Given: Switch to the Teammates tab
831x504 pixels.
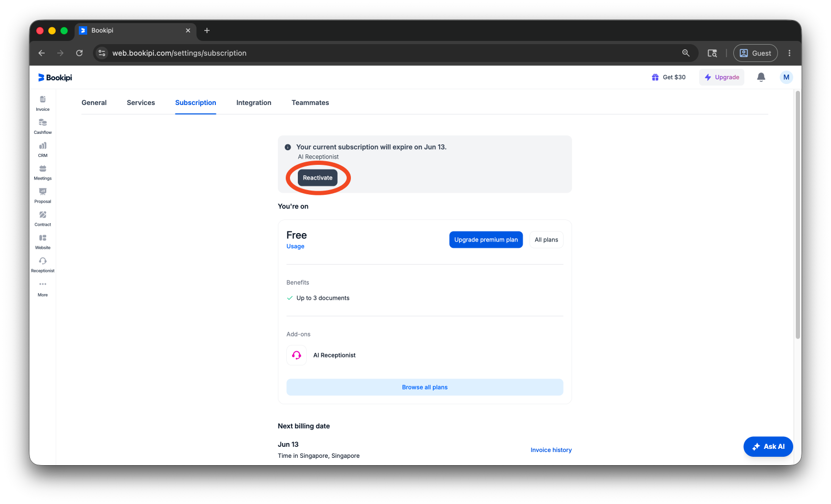Looking at the screenshot, I should [310, 103].
